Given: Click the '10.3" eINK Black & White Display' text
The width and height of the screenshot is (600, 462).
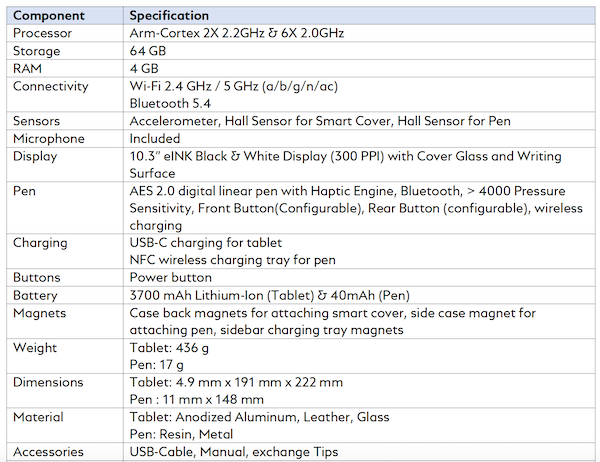Looking at the screenshot, I should point(228,156).
